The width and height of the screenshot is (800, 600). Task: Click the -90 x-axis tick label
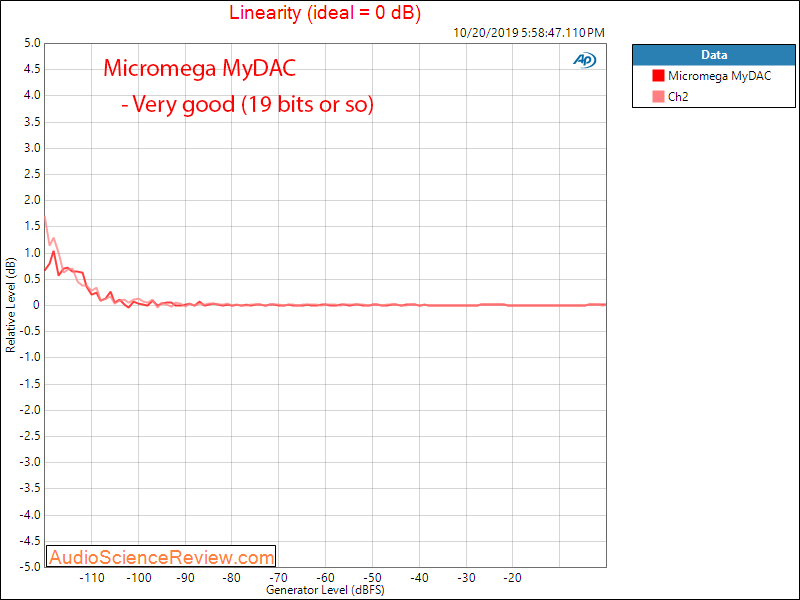click(x=185, y=578)
